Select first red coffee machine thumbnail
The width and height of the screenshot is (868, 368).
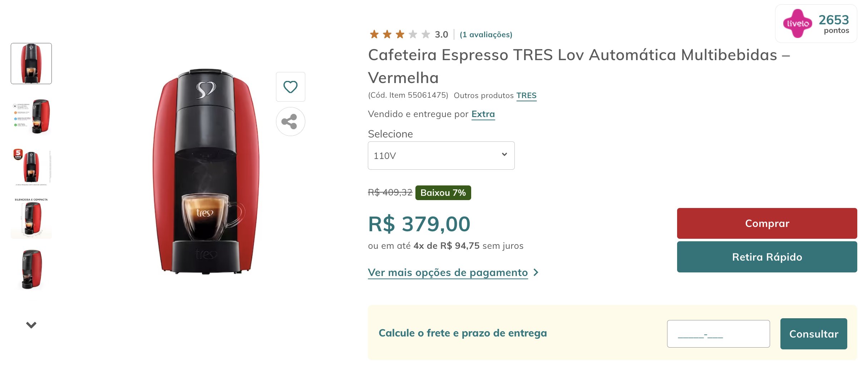[31, 64]
